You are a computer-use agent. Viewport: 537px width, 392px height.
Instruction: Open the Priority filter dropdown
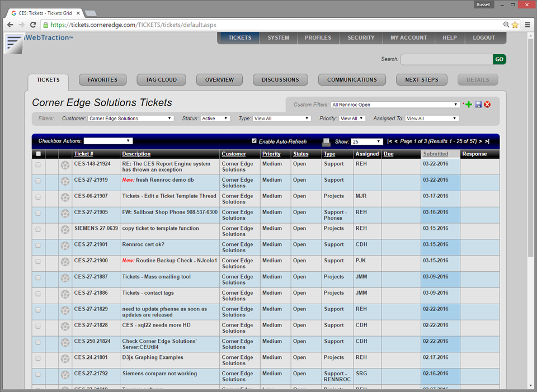tap(352, 119)
